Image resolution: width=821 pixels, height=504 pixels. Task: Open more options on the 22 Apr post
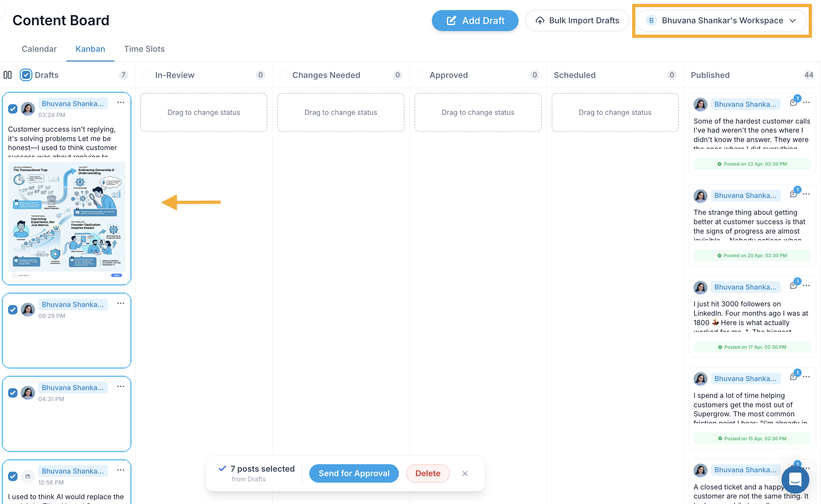click(x=806, y=103)
